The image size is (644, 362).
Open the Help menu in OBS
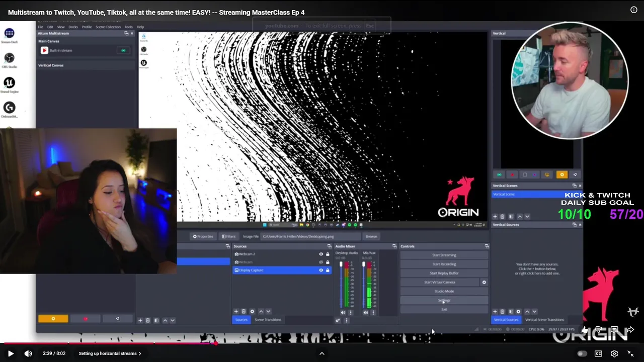[140, 27]
